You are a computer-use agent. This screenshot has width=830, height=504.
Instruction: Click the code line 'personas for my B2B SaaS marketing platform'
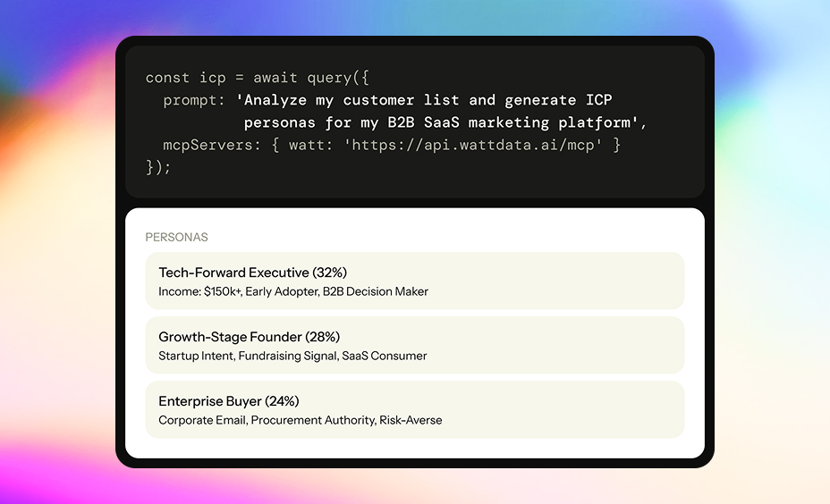(x=437, y=122)
